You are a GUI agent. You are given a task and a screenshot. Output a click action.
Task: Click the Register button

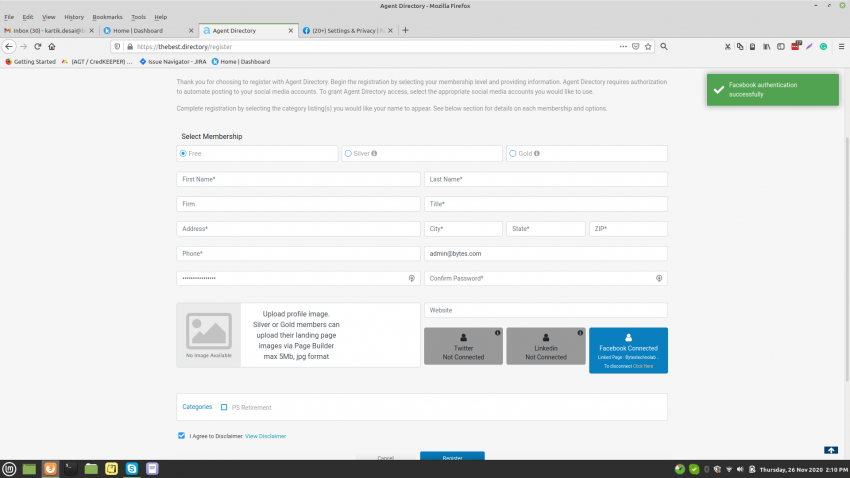tap(452, 457)
